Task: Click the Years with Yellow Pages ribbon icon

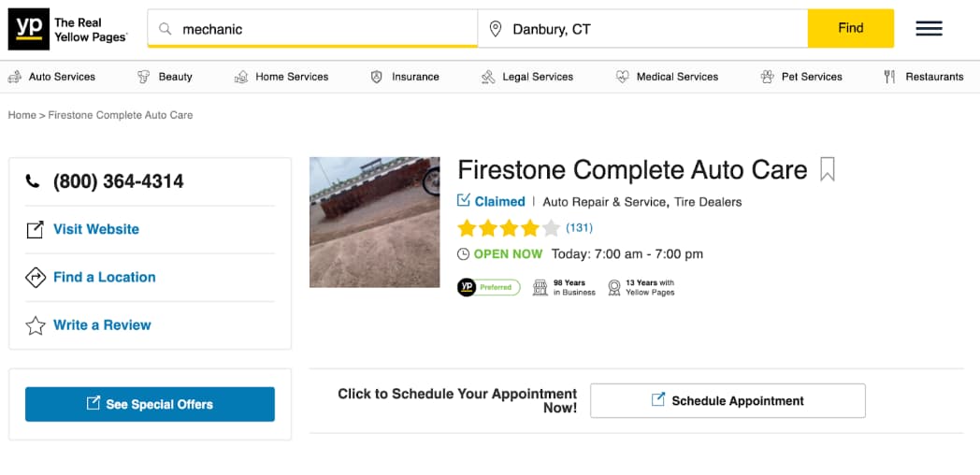Action: (x=614, y=287)
